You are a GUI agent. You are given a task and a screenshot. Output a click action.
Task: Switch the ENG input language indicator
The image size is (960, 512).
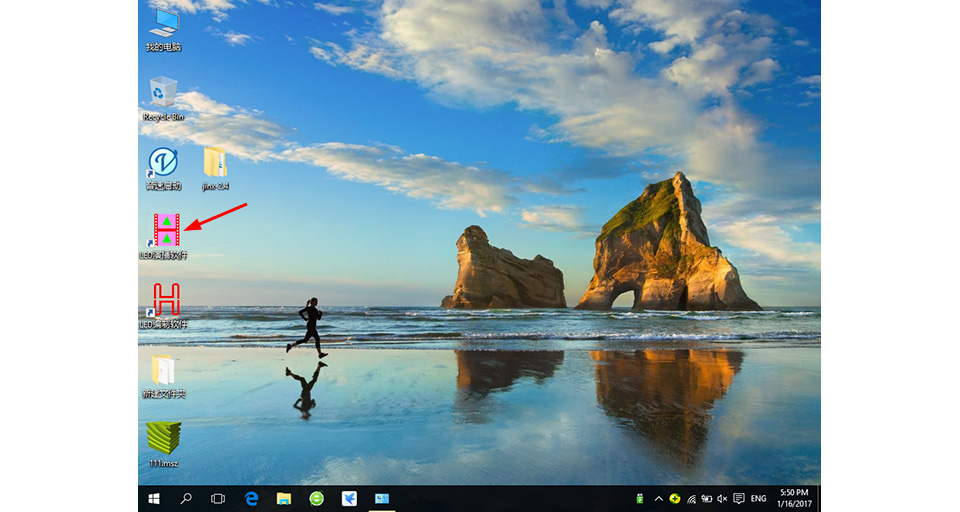[x=759, y=499]
